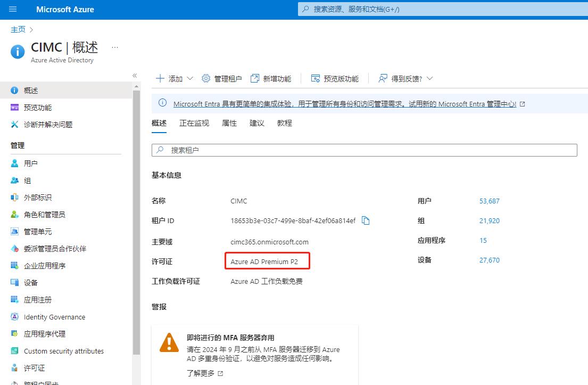
Task: Switch to the 建议 tab
Action: coord(257,123)
